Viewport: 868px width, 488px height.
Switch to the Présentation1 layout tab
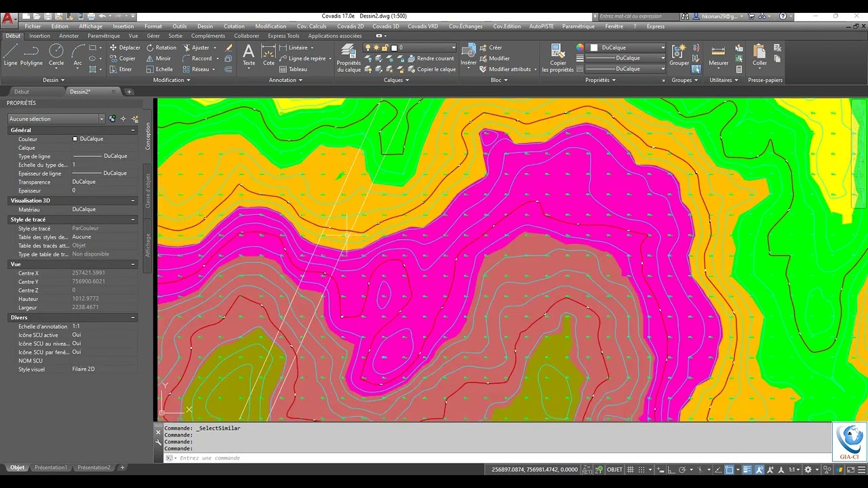pos(51,468)
